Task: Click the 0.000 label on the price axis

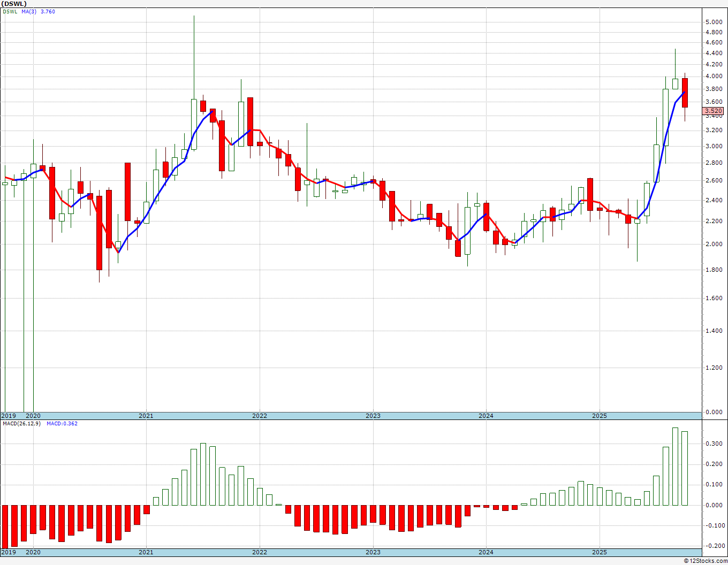Action: [714, 413]
